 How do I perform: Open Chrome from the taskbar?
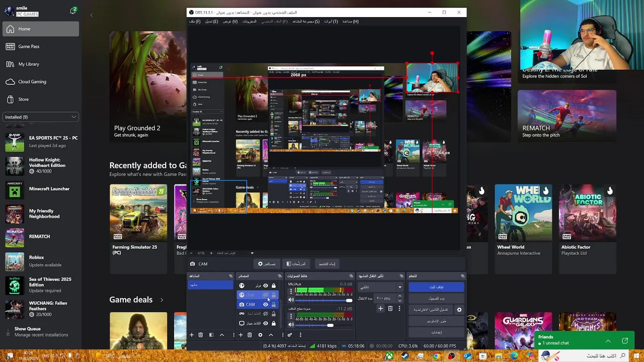click(436, 356)
